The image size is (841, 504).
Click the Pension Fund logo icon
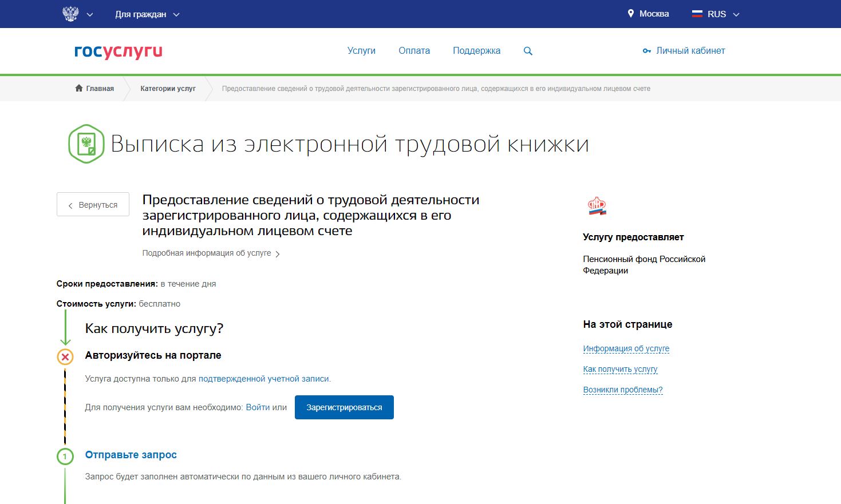click(x=597, y=206)
